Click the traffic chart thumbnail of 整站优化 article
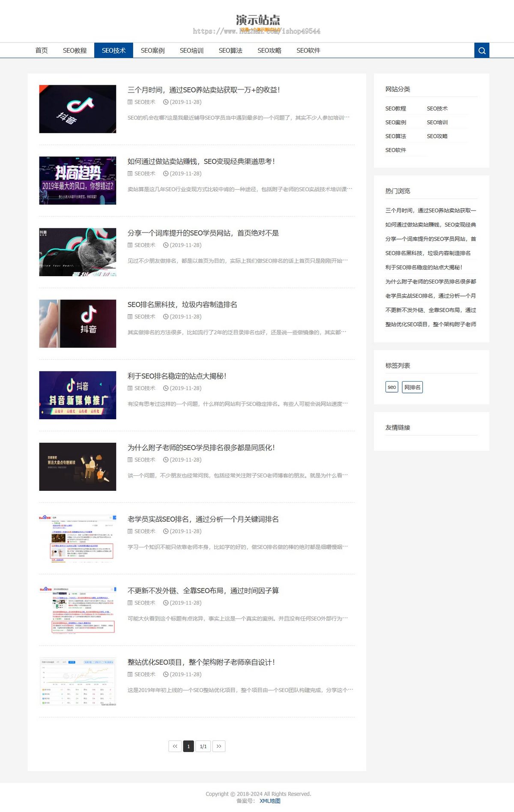 (78, 681)
